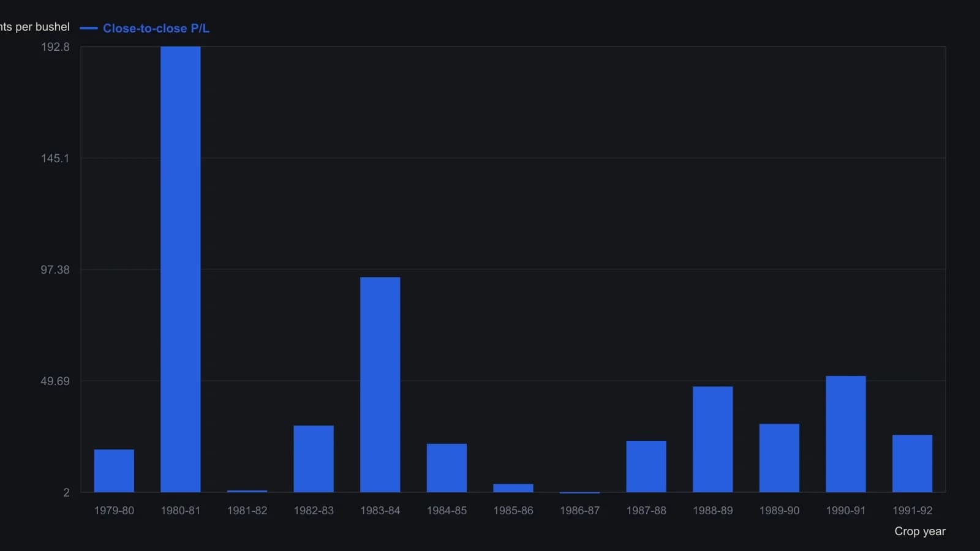Viewport: 980px width, 551px height.
Task: Select the 1984-85 bar
Action: point(447,468)
